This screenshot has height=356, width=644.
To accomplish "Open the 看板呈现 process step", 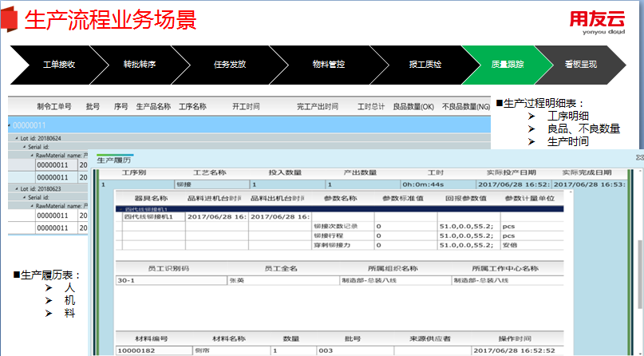I will (x=581, y=64).
